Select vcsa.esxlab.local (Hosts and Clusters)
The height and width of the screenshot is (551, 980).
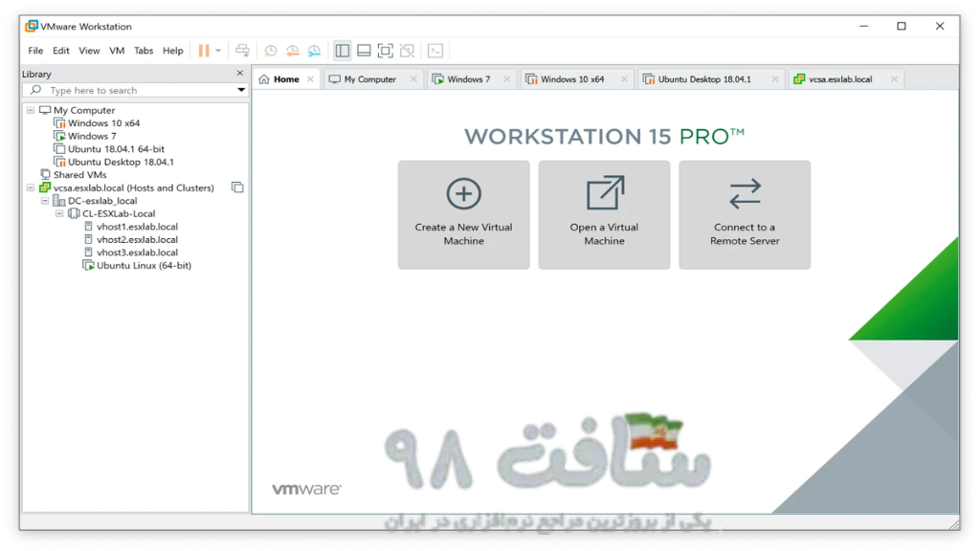pos(133,187)
